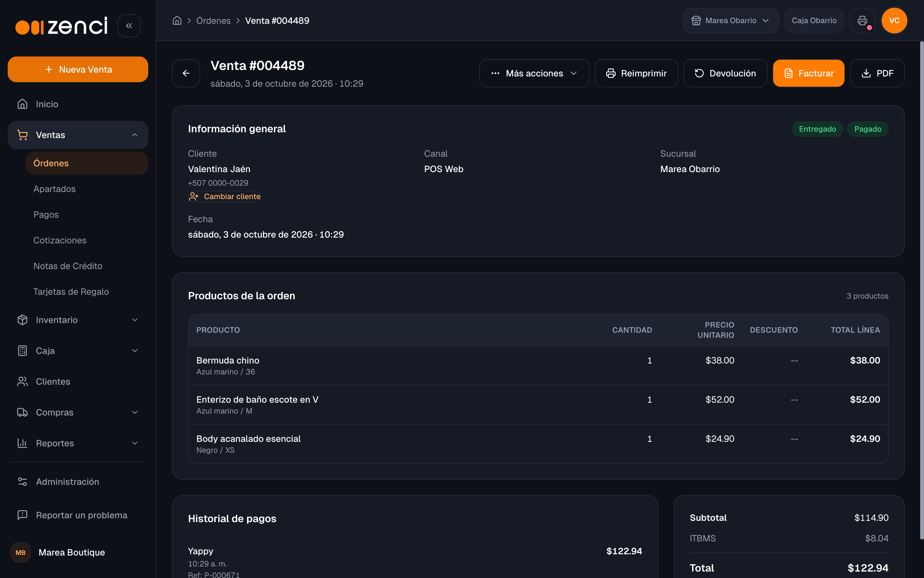Click the Reimprimir button
Image resolution: width=924 pixels, height=578 pixels.
click(636, 73)
